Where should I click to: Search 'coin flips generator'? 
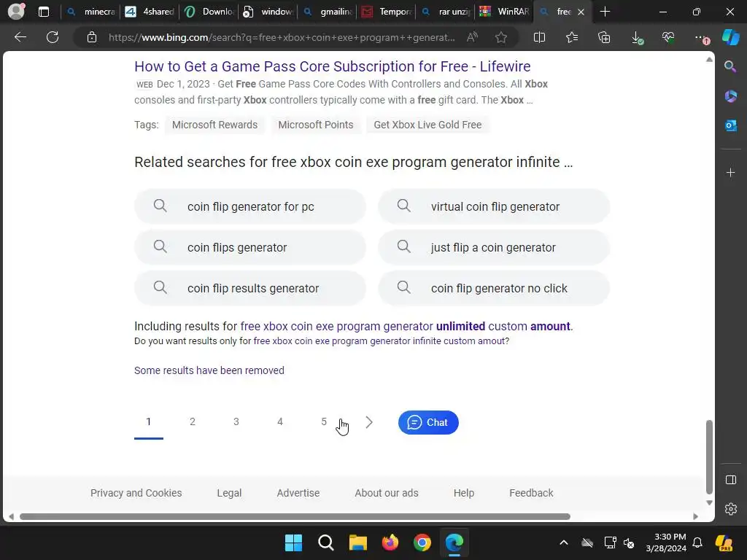pos(250,248)
